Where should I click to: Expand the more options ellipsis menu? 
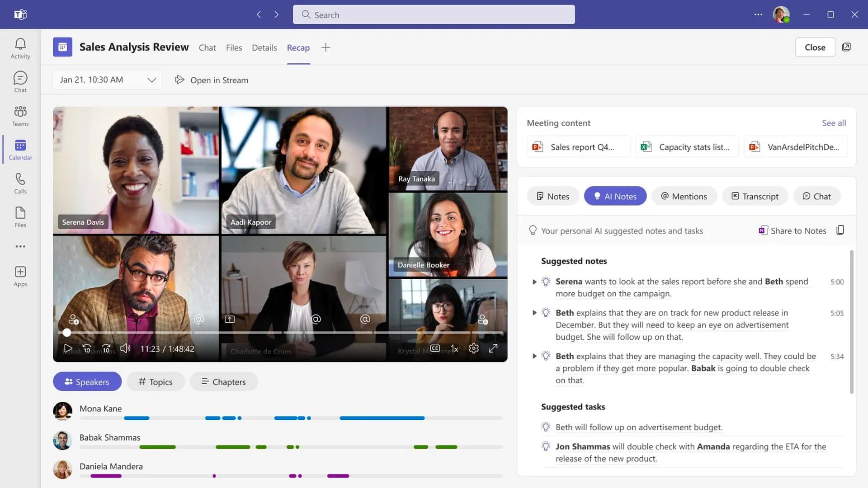point(758,14)
